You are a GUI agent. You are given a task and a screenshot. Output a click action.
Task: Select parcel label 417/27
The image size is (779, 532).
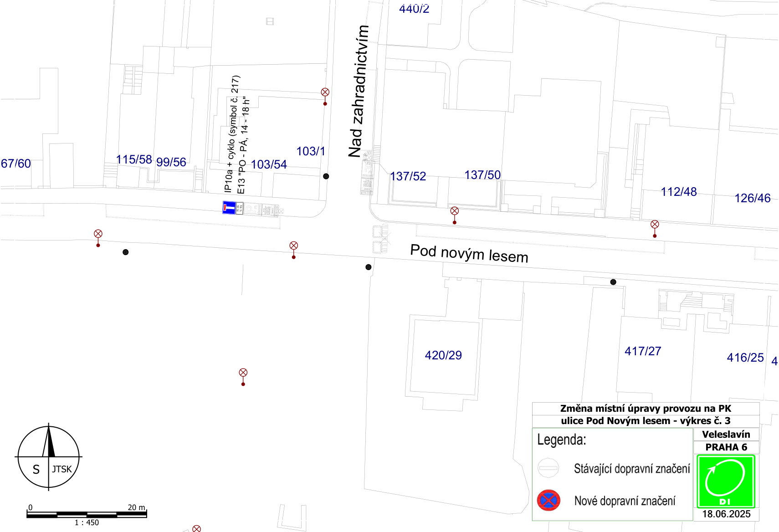click(643, 351)
